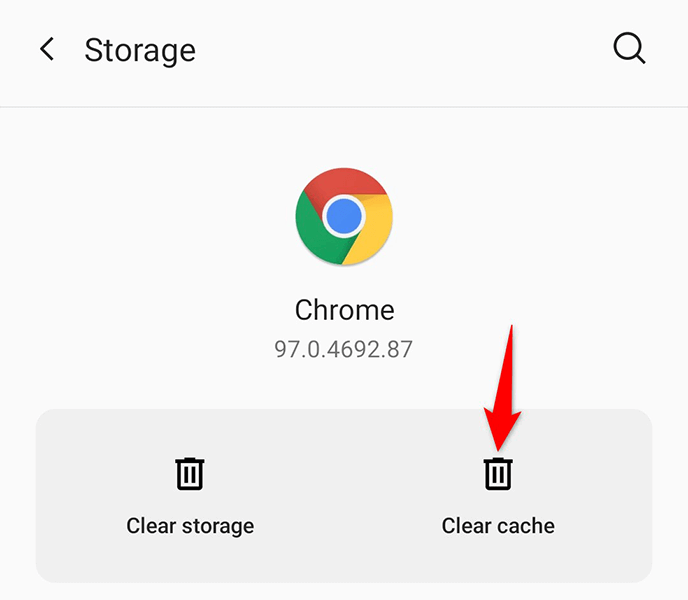Click the divider line under the header
Viewport: 688px width, 600px height.
(x=344, y=107)
